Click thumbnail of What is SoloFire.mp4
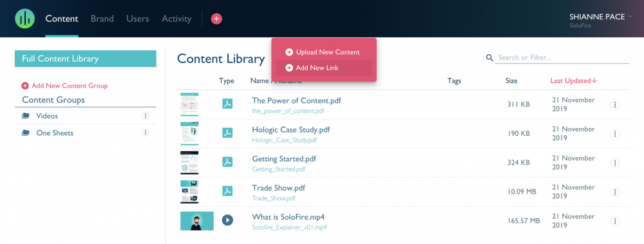Image resolution: width=644 pixels, height=244 pixels. click(196, 221)
